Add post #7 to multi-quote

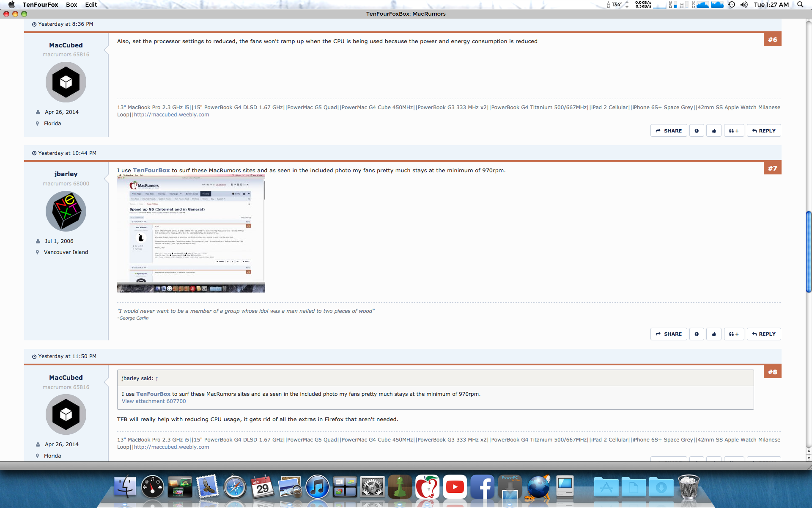point(733,334)
